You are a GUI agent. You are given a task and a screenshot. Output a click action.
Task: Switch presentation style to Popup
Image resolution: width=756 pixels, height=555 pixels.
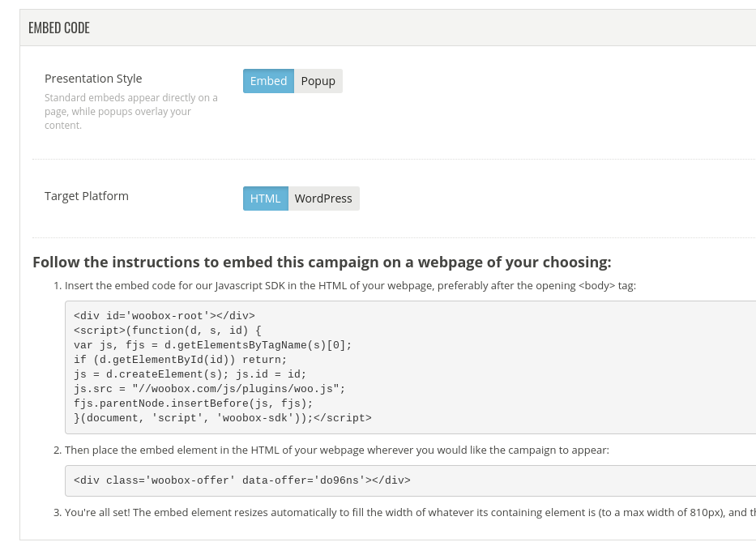[x=318, y=81]
